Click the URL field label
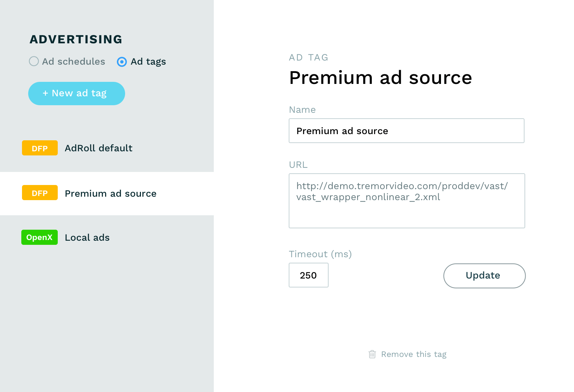This screenshot has height=392, width=574. (x=298, y=165)
